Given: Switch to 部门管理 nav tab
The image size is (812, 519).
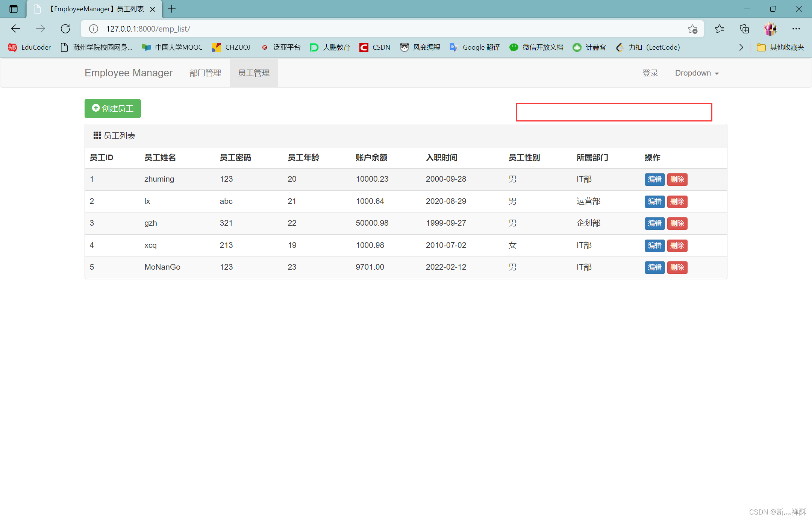Looking at the screenshot, I should click(x=205, y=73).
